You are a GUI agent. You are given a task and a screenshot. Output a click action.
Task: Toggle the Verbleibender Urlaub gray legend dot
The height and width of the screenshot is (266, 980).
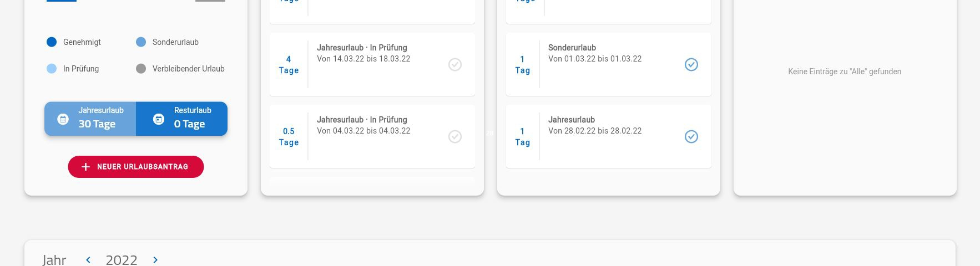(141, 69)
